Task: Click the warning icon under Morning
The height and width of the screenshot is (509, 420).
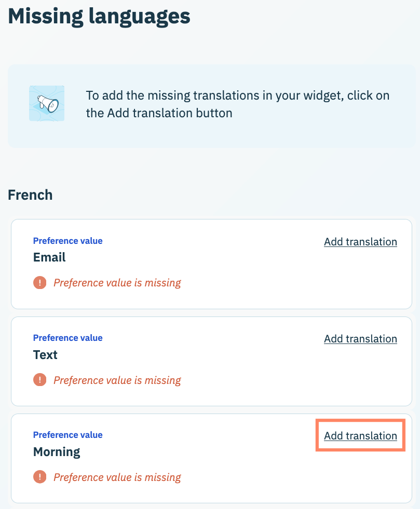Action: 39,477
